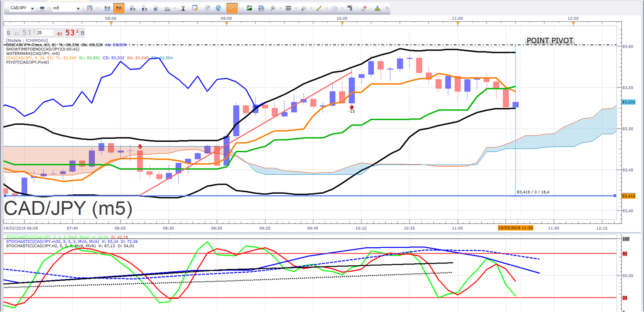This screenshot has width=644, height=312.
Task: Select the parallel lines drawing tool
Action: (x=273, y=8)
